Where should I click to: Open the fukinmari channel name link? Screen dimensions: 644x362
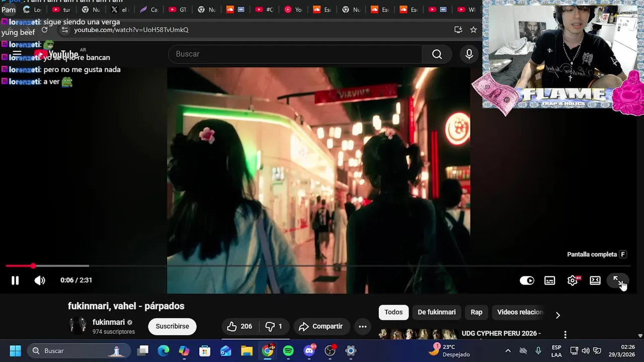pos(109,322)
